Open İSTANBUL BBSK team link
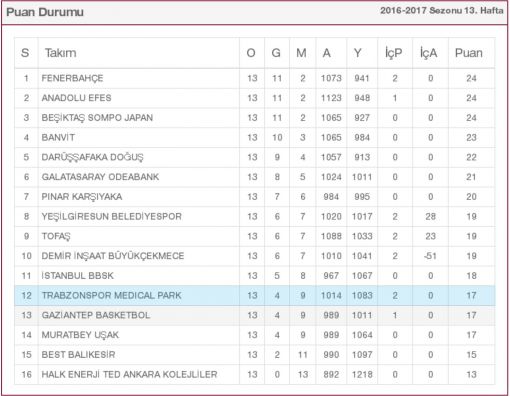This screenshot has width=510, height=396. point(78,276)
